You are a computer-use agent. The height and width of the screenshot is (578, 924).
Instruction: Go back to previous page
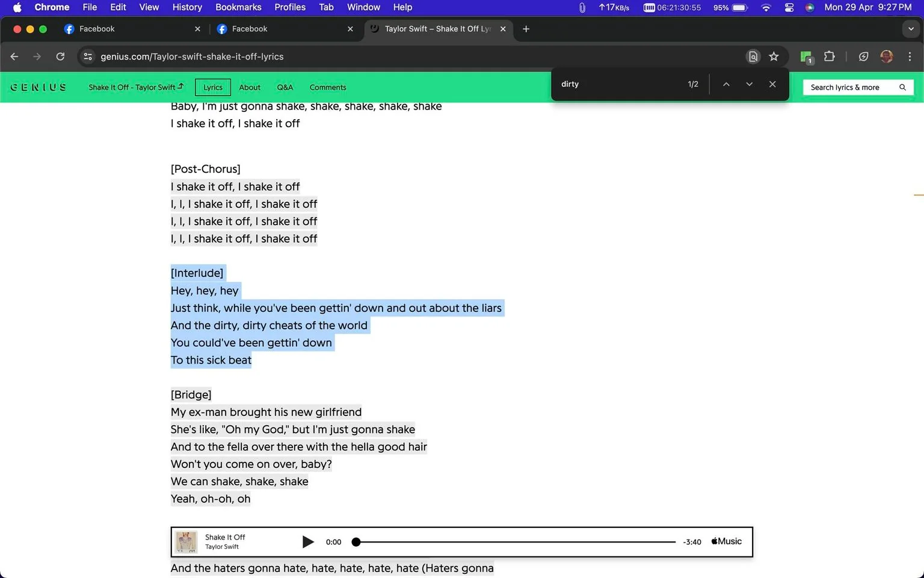tap(14, 57)
